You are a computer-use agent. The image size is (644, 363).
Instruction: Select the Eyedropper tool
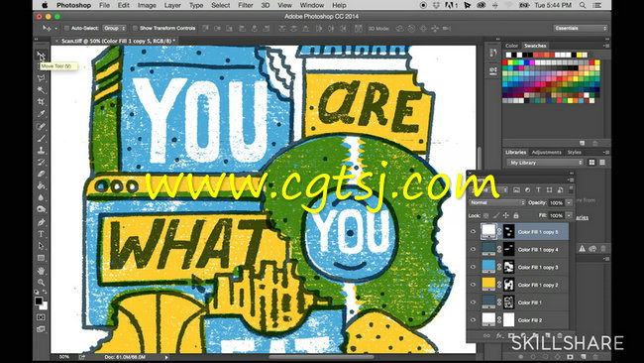point(41,114)
